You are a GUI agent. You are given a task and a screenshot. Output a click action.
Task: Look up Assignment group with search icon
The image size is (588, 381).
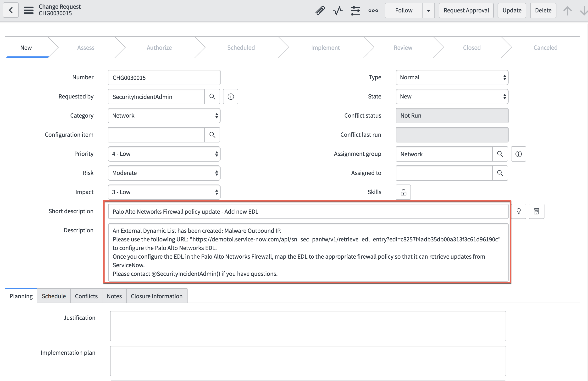500,154
